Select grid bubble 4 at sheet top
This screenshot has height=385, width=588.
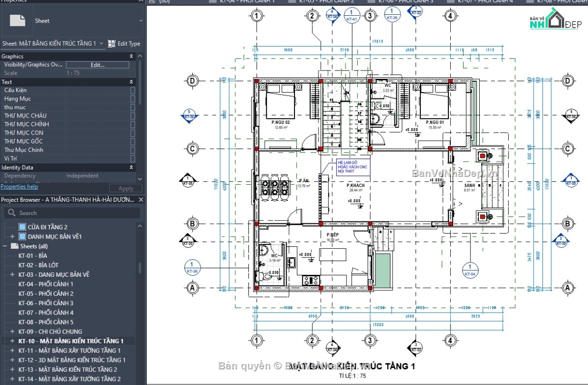pyautogui.click(x=450, y=16)
